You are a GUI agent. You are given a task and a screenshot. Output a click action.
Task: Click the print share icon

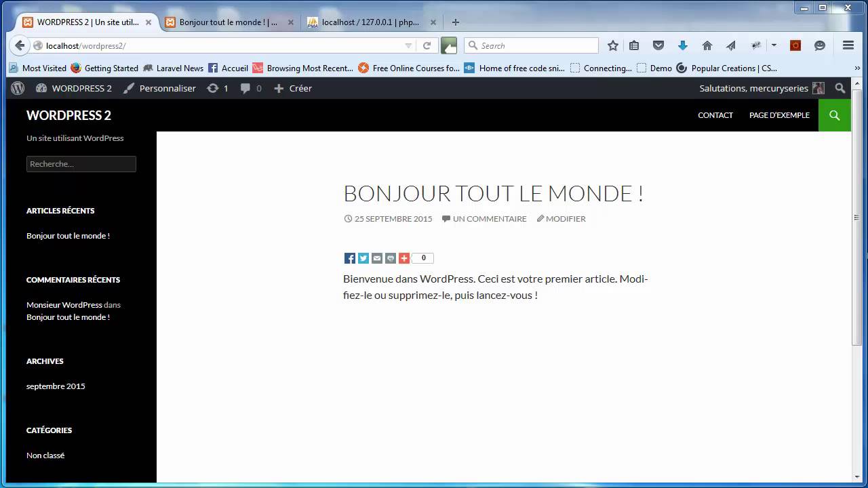click(391, 258)
